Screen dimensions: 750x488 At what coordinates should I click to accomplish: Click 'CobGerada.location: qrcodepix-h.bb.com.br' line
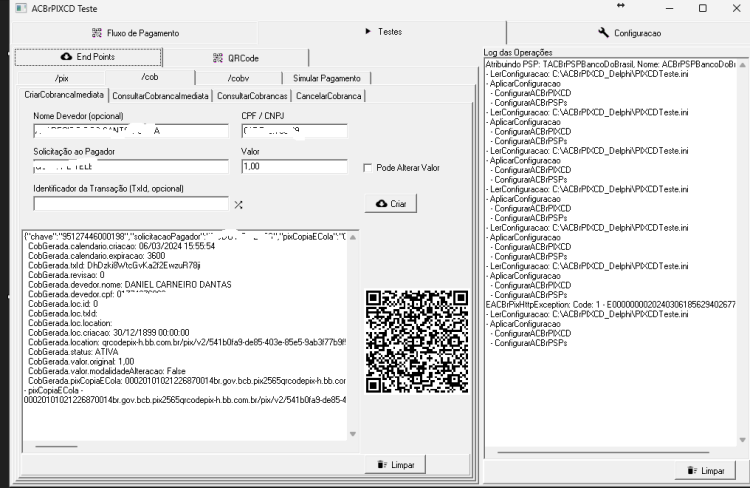(x=187, y=343)
